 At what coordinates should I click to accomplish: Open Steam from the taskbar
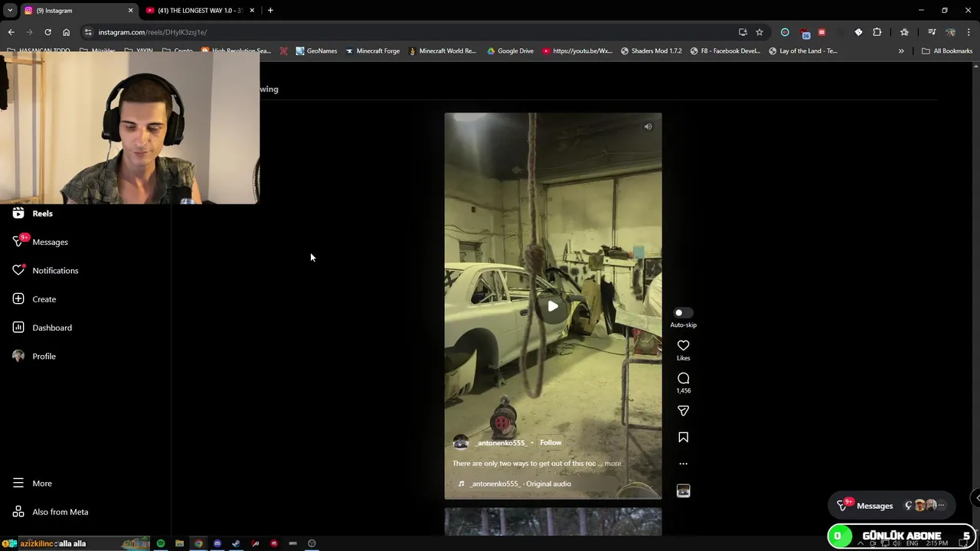point(236,543)
